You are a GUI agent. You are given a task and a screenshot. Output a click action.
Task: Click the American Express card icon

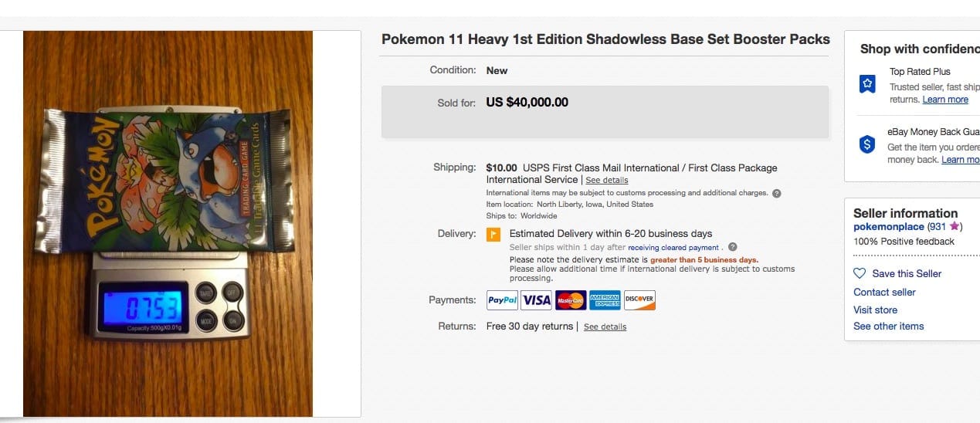(605, 300)
